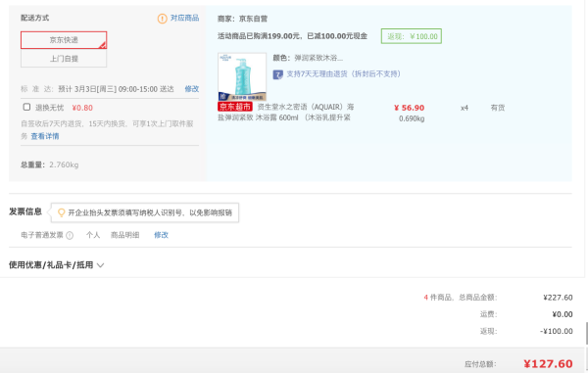
Task: Click the -¥100.00 cashback value
Action: click(557, 332)
